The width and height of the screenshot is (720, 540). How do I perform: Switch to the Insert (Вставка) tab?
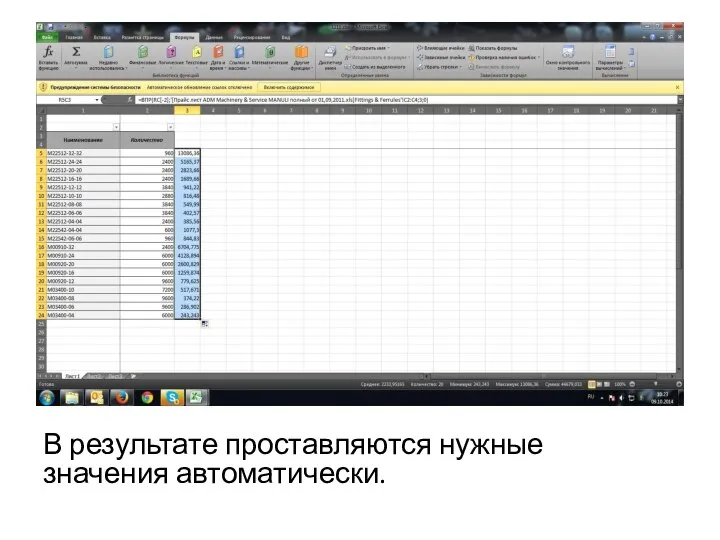click(102, 37)
